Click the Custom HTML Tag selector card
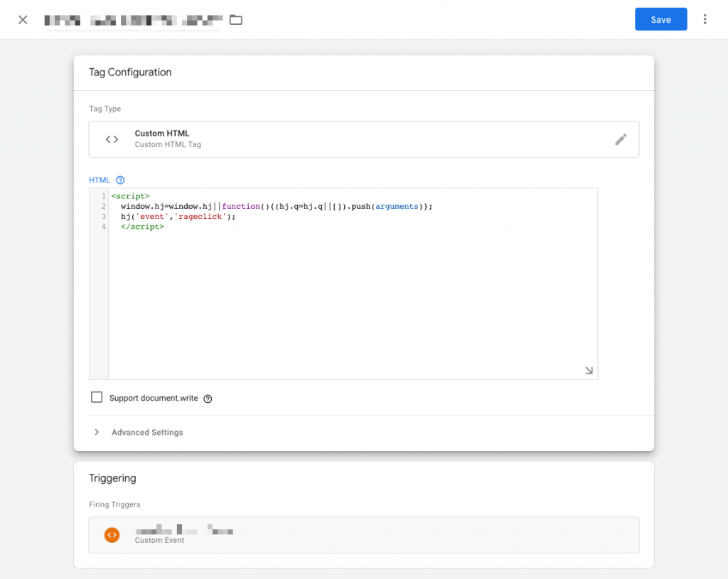Viewport: 728px width, 579px height. click(x=364, y=139)
